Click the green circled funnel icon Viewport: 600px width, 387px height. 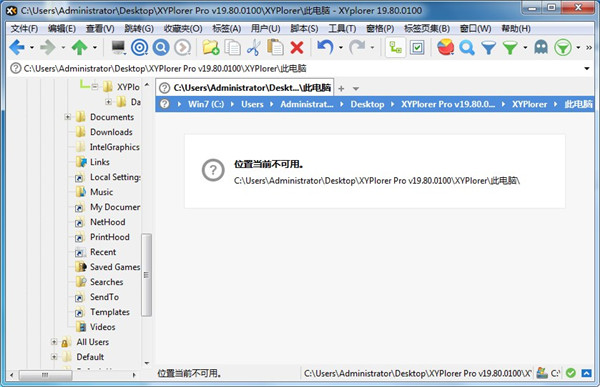(563, 47)
